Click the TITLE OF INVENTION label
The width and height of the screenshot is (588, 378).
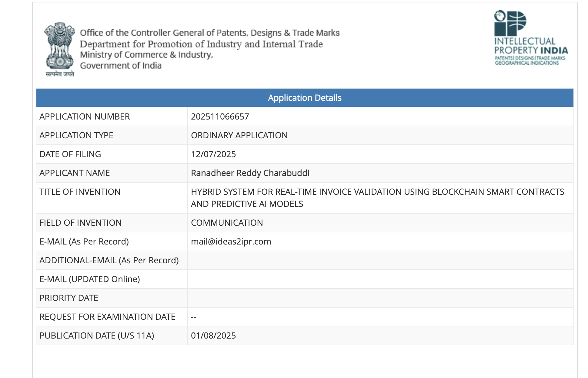tap(80, 192)
